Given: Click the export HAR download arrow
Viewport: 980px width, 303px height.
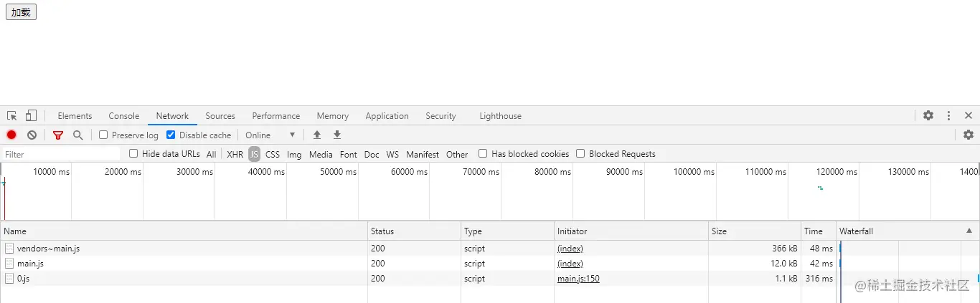Looking at the screenshot, I should (x=337, y=135).
